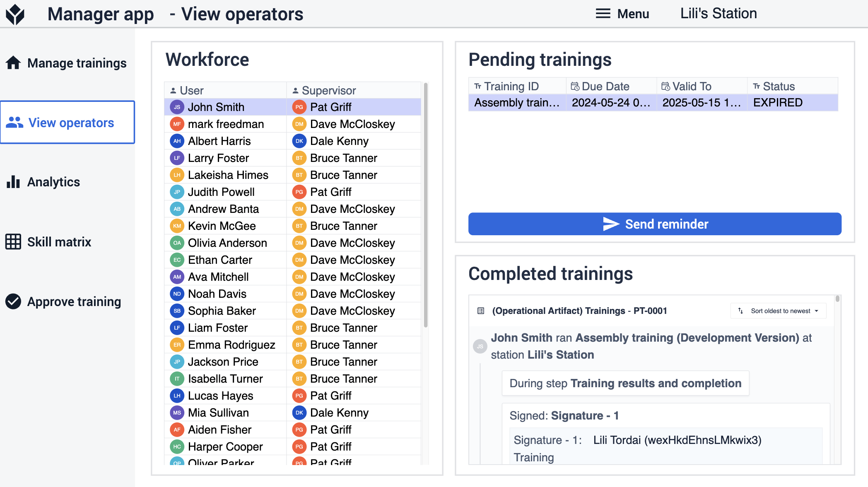The width and height of the screenshot is (868, 487).
Task: Click the EXPIRED status cell
Action: (793, 102)
